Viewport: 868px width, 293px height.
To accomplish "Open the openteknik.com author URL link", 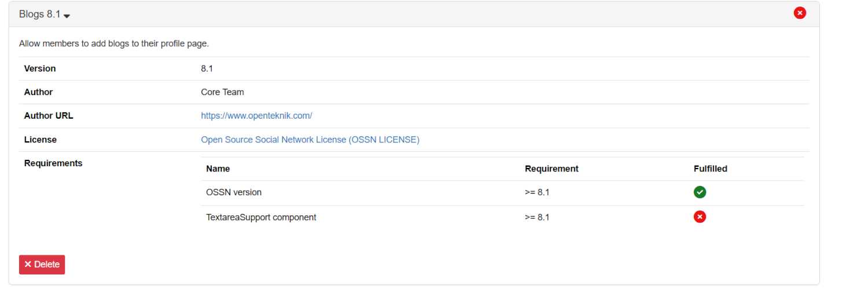I will point(256,116).
